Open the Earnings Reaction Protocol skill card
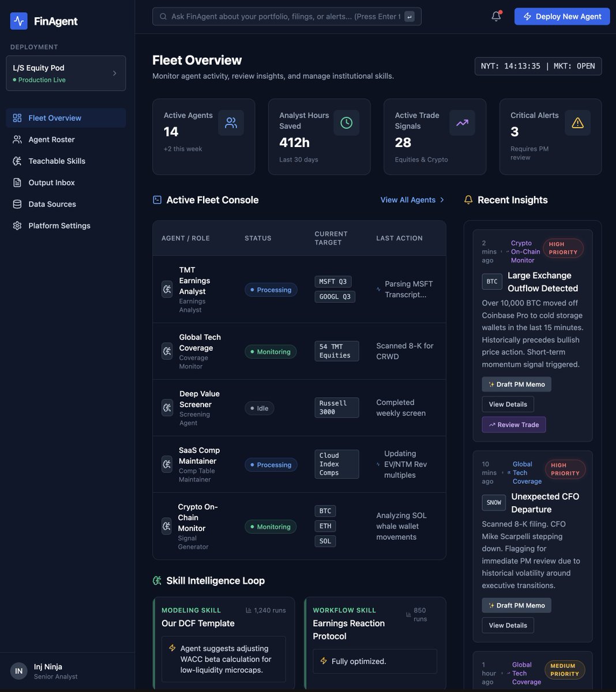This screenshot has height=692, width=616. (375, 643)
